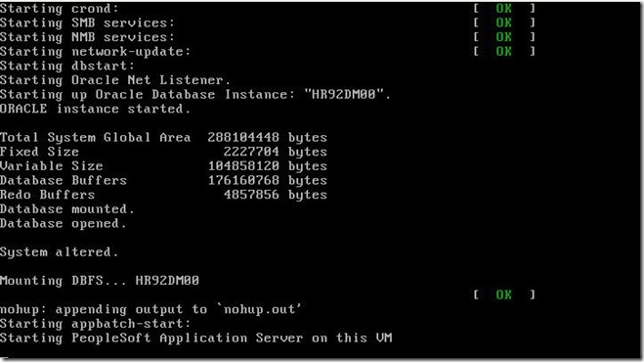644x362 pixels.
Task: Click the Redo Buffers value 4857856
Action: (251, 195)
